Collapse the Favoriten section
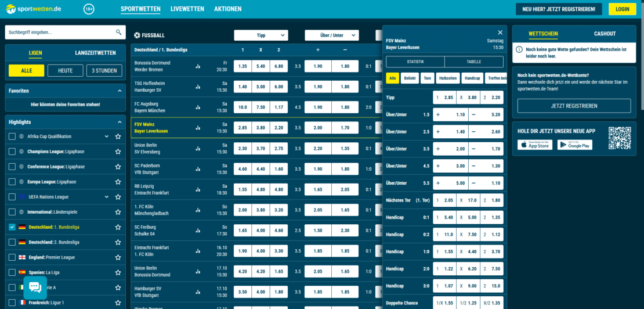Viewport: 644px width, 309px height. click(x=120, y=91)
